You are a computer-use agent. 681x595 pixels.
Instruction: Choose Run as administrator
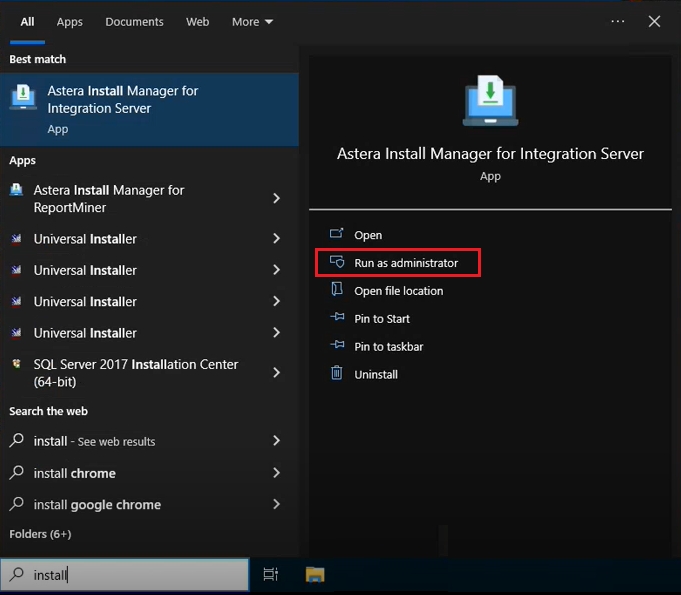point(405,263)
